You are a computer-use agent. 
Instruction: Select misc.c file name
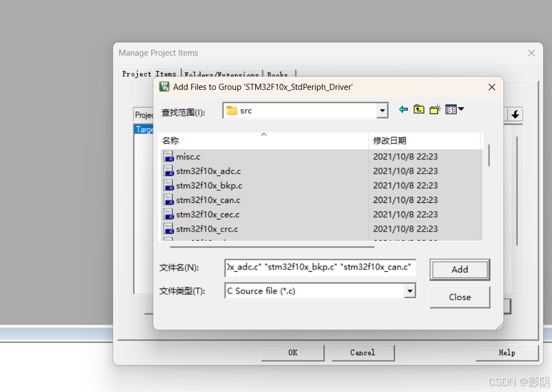(x=188, y=157)
